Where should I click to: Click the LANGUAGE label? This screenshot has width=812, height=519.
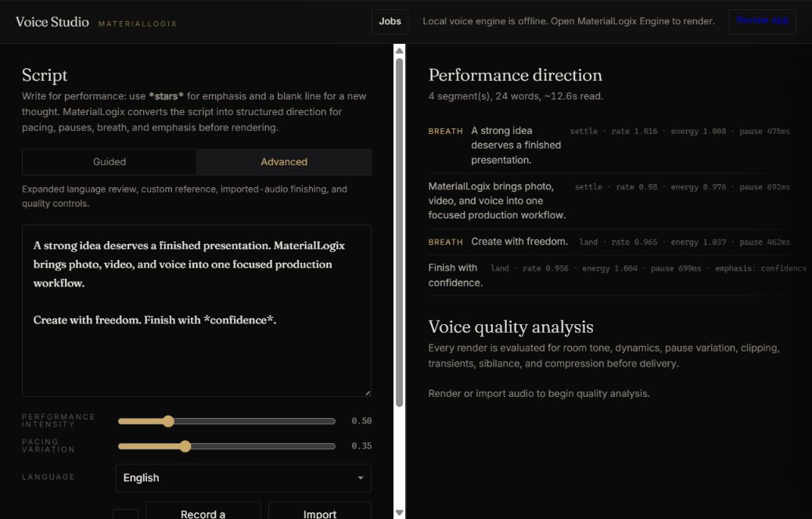[49, 477]
